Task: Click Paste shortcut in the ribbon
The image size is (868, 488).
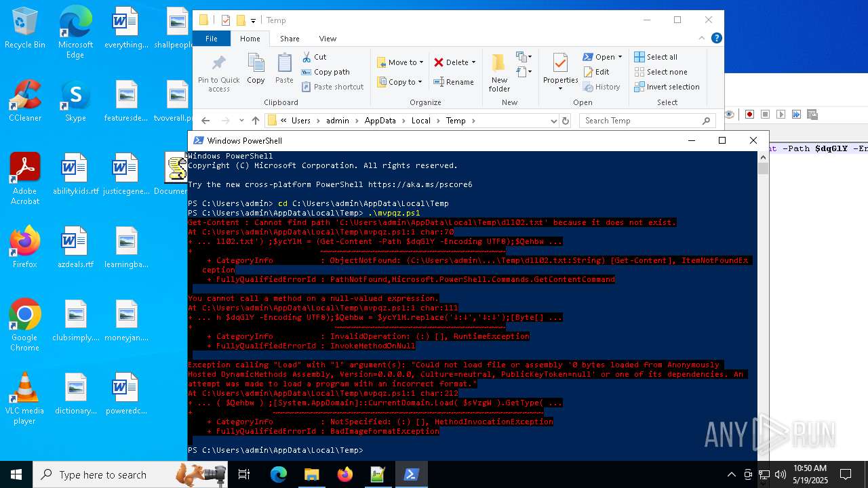Action: point(332,87)
